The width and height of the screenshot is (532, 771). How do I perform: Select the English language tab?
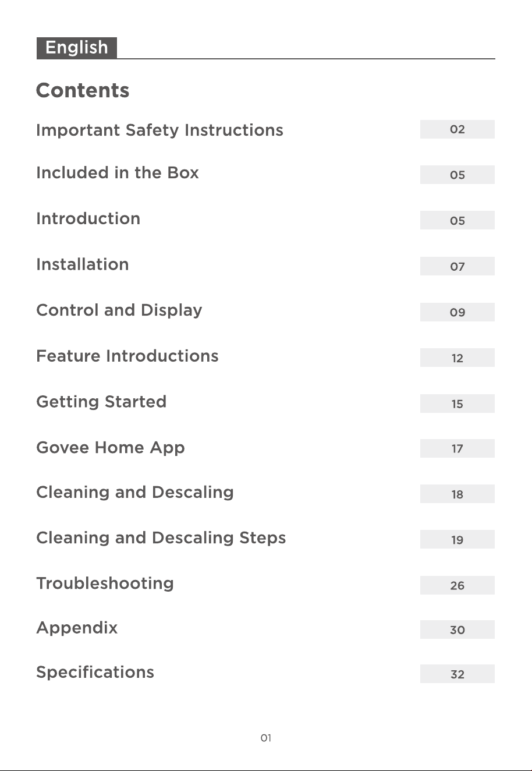click(77, 48)
